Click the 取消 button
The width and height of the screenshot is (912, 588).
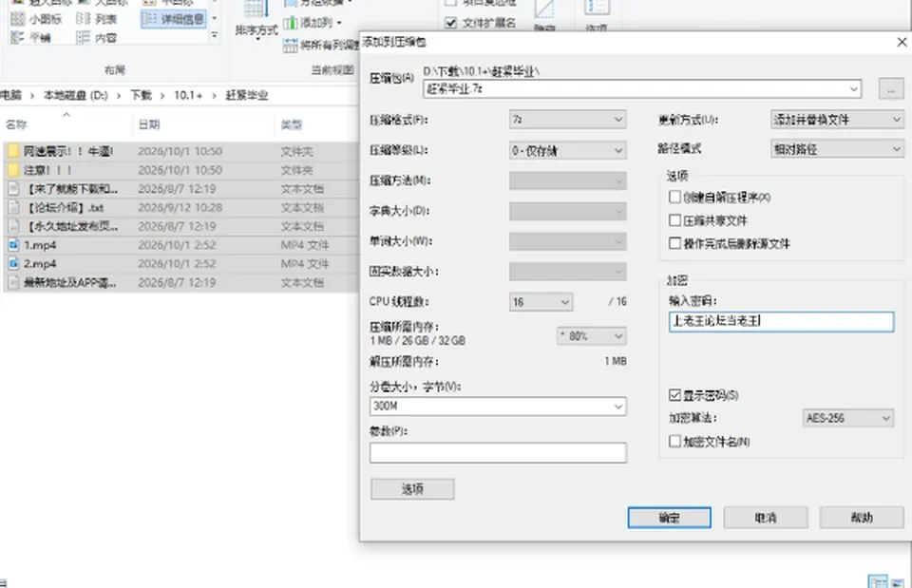click(x=766, y=518)
